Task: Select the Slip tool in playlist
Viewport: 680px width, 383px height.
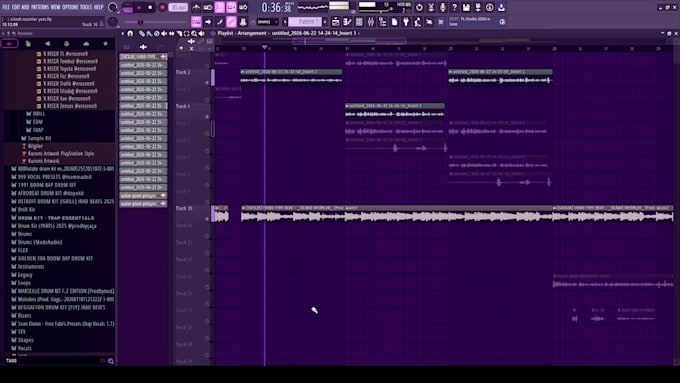Action: tap(172, 33)
